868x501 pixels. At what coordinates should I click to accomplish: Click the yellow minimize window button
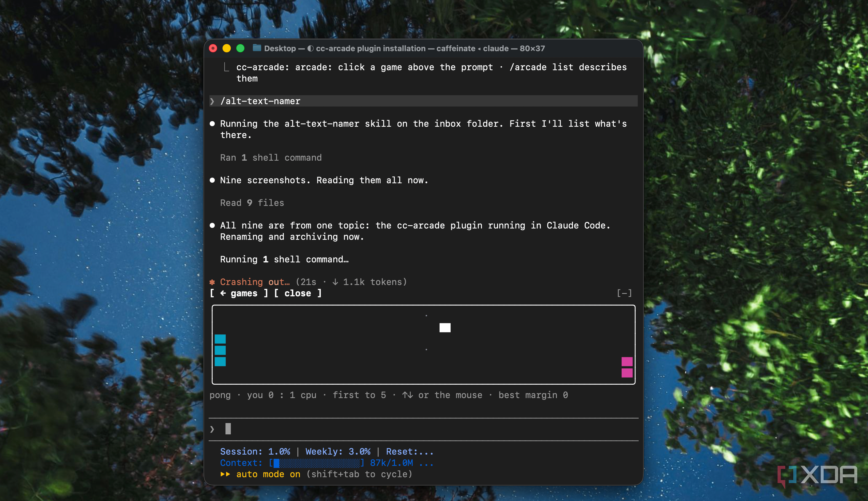pyautogui.click(x=227, y=48)
